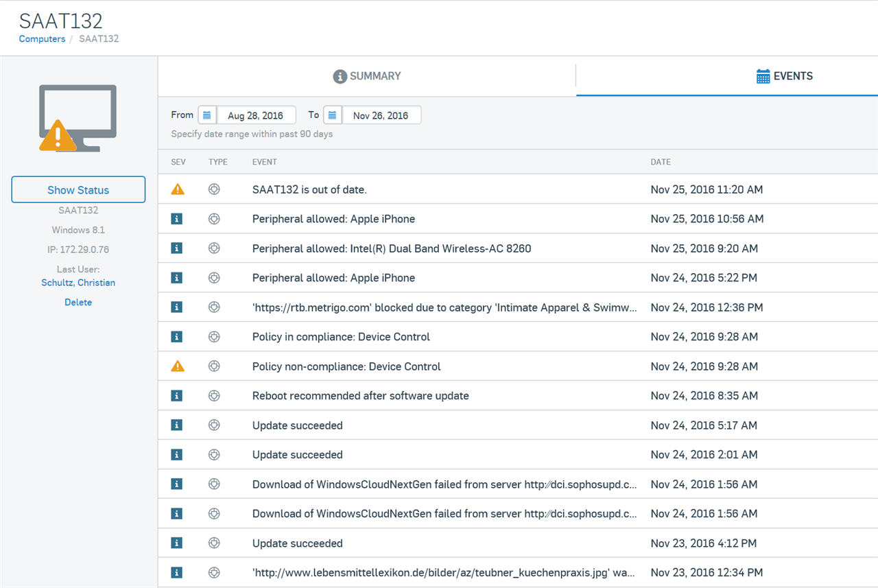Click type icon for 'Policy non-compliance' row
The height and width of the screenshot is (588, 878).
pyautogui.click(x=214, y=366)
